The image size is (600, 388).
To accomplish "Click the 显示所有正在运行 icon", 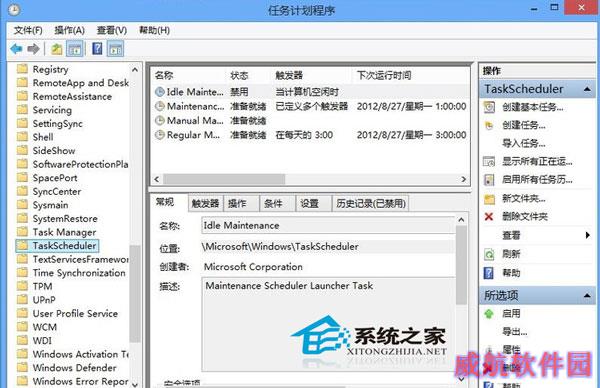I will pyautogui.click(x=489, y=162).
